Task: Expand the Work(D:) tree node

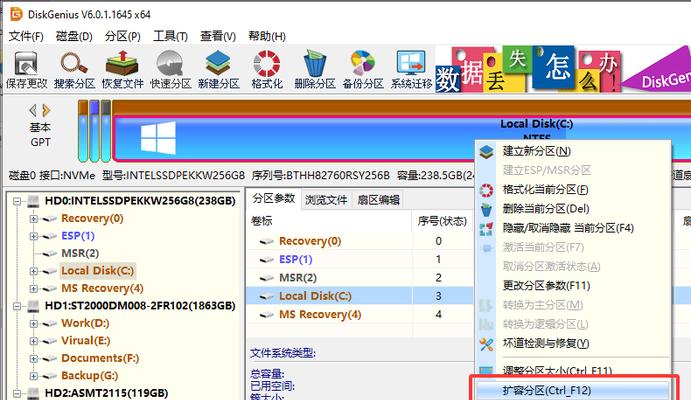Action: tap(33, 323)
